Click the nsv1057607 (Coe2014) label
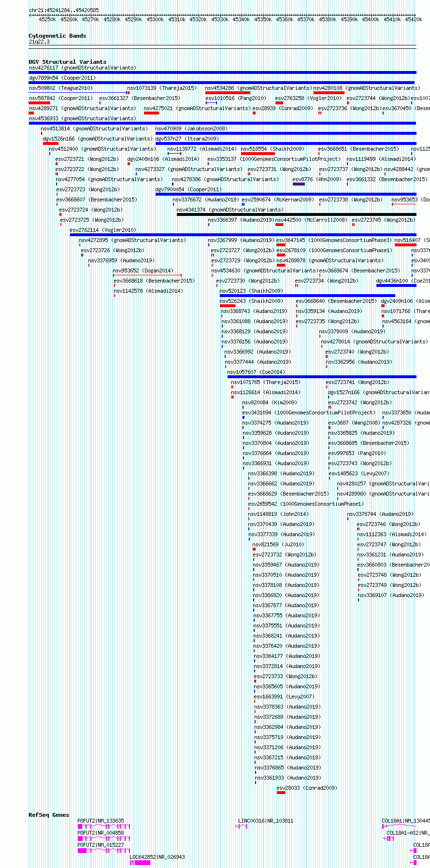Viewport: 430px width, 868px height. [x=256, y=372]
